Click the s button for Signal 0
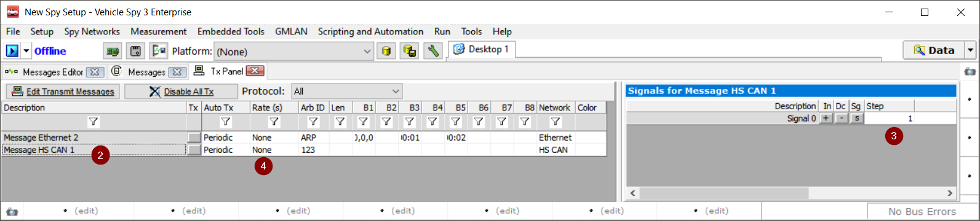The width and height of the screenshot is (980, 221). click(856, 118)
